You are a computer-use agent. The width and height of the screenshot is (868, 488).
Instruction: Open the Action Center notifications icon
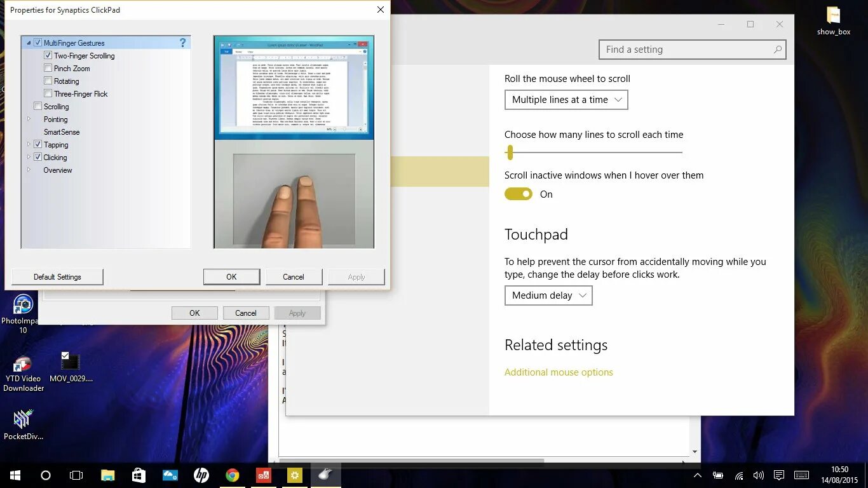779,475
